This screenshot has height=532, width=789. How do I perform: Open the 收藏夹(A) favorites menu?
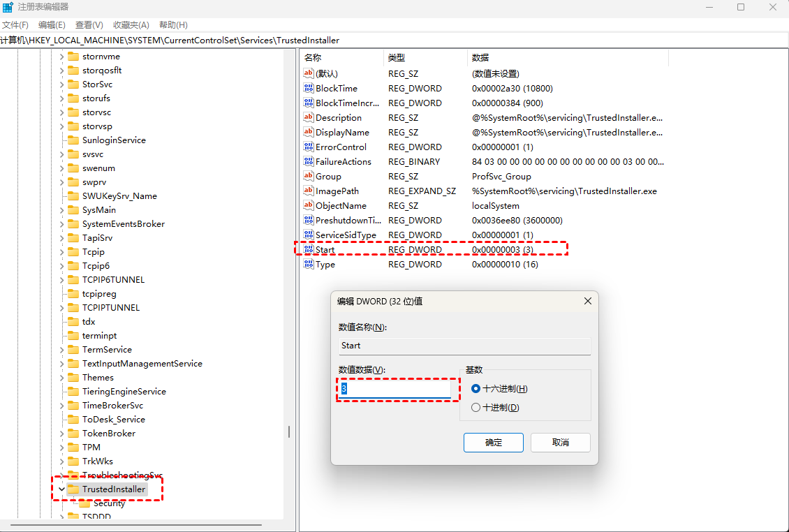(x=129, y=25)
